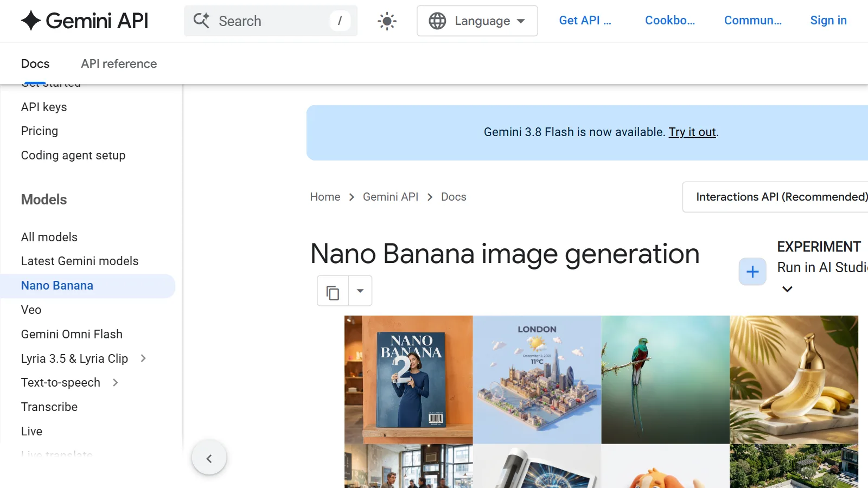Screen dimensions: 868x488
Task: Open the Interactions API (Recommended) selector
Action: click(x=776, y=197)
